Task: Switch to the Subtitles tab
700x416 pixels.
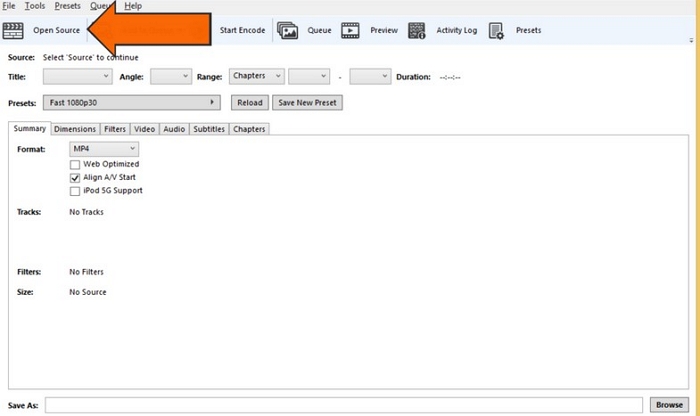Action: click(x=208, y=129)
